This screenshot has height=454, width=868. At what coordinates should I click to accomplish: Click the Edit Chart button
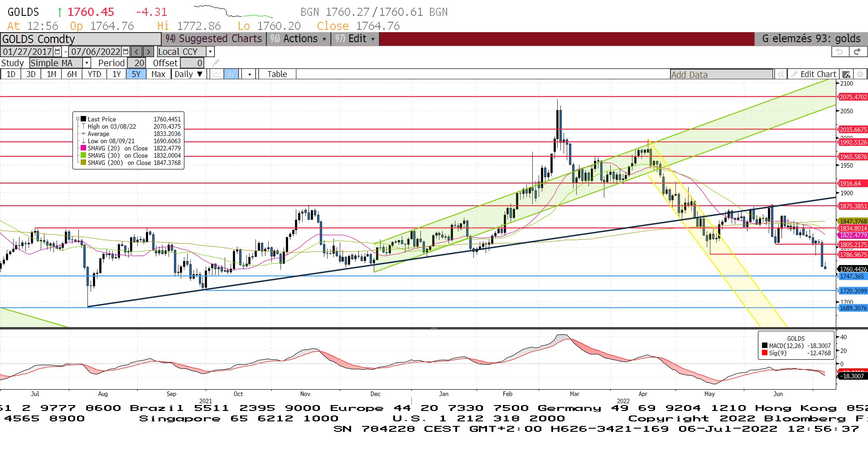tap(813, 74)
